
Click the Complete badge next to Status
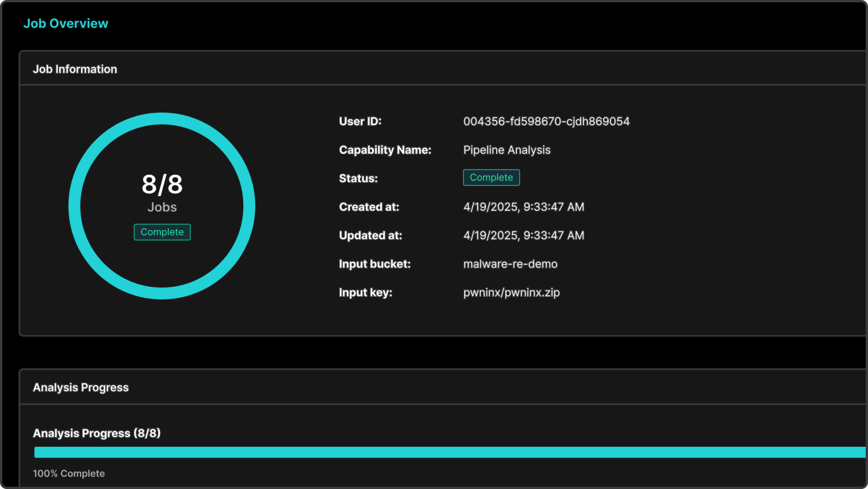491,178
